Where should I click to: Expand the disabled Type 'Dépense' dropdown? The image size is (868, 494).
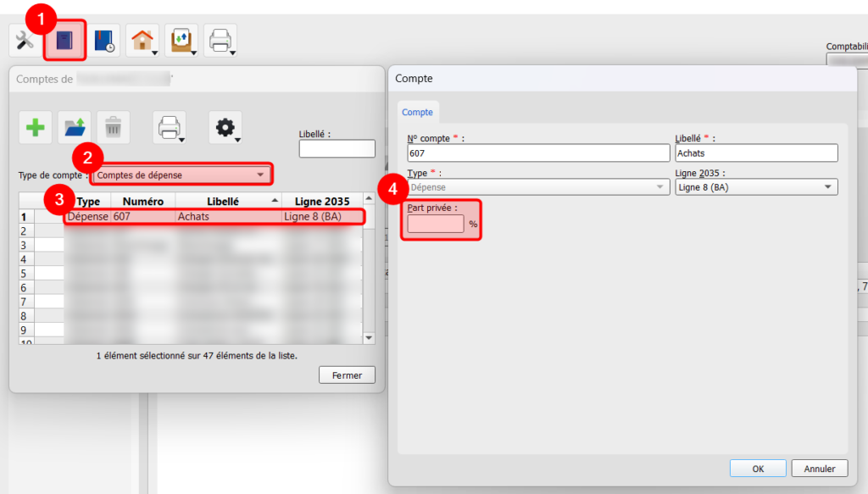538,187
